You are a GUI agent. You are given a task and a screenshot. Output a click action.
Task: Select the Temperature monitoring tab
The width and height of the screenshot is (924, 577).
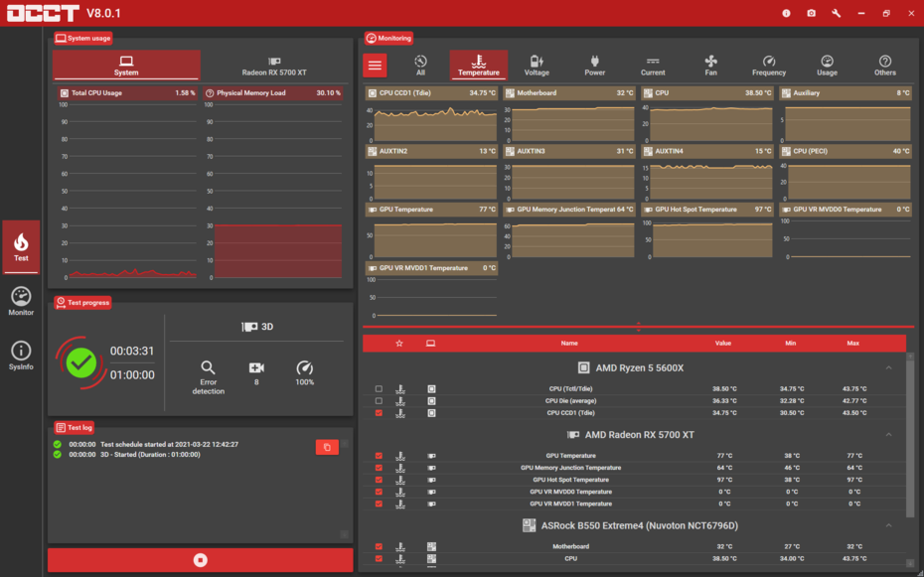coord(479,66)
